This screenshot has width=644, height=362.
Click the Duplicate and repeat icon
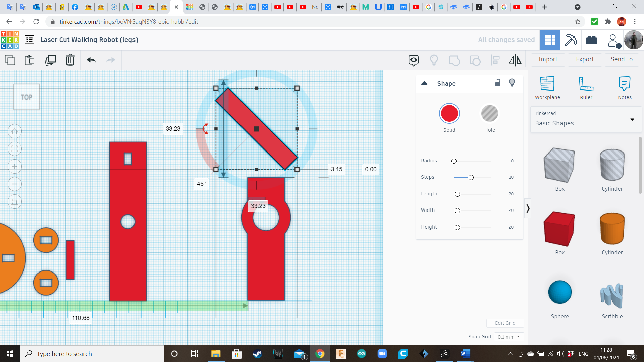(50, 60)
